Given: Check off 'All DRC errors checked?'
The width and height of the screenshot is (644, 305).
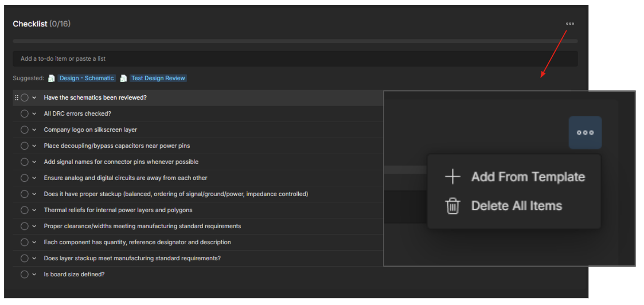Looking at the screenshot, I should tap(25, 114).
